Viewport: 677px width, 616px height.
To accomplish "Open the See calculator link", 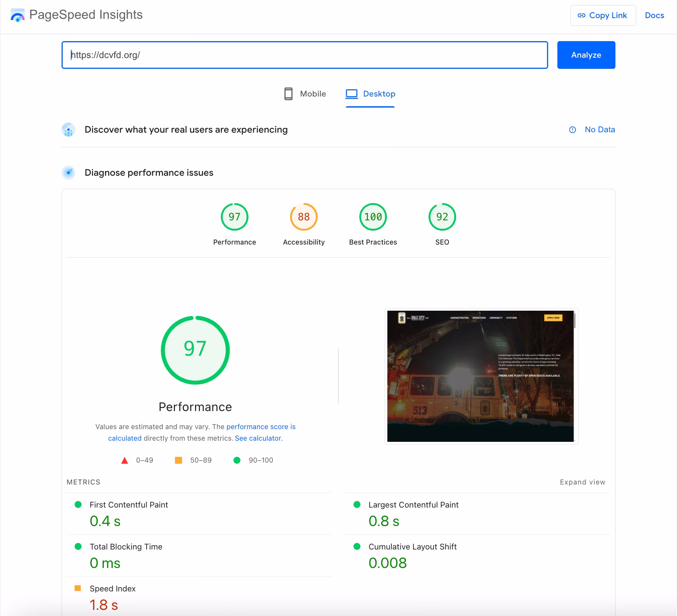I will [258, 438].
